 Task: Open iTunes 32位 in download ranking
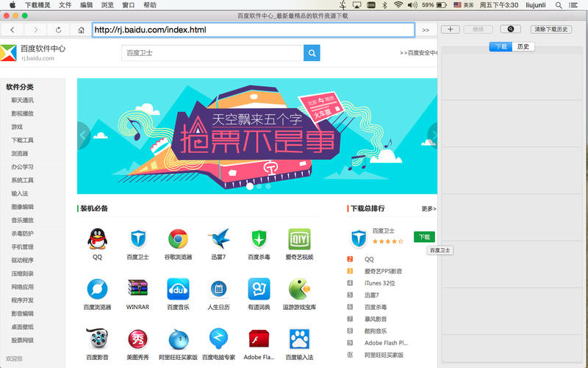tap(379, 283)
